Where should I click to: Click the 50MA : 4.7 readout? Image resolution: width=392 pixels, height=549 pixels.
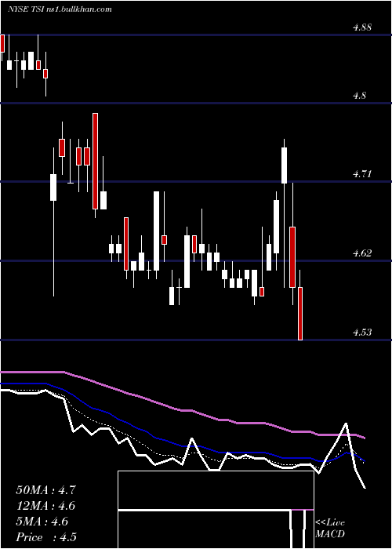tap(45, 490)
